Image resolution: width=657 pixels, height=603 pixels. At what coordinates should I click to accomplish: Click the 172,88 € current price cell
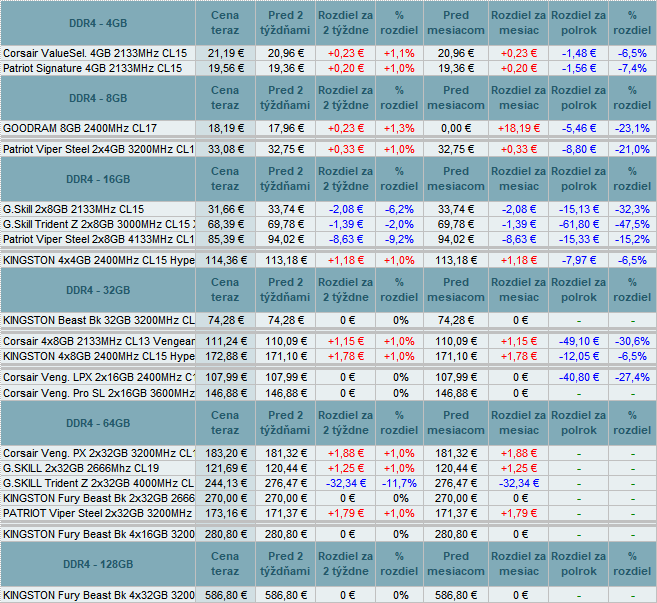tap(225, 356)
